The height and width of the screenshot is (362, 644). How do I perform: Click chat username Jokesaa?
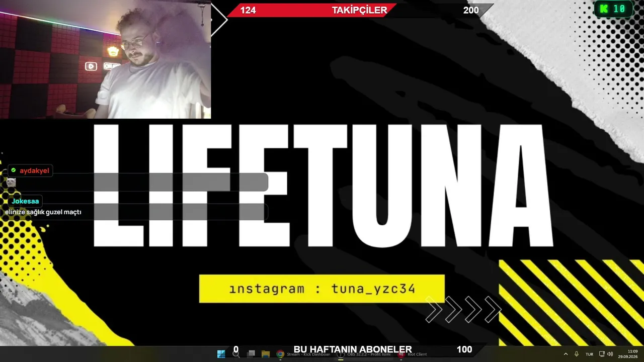tap(25, 201)
